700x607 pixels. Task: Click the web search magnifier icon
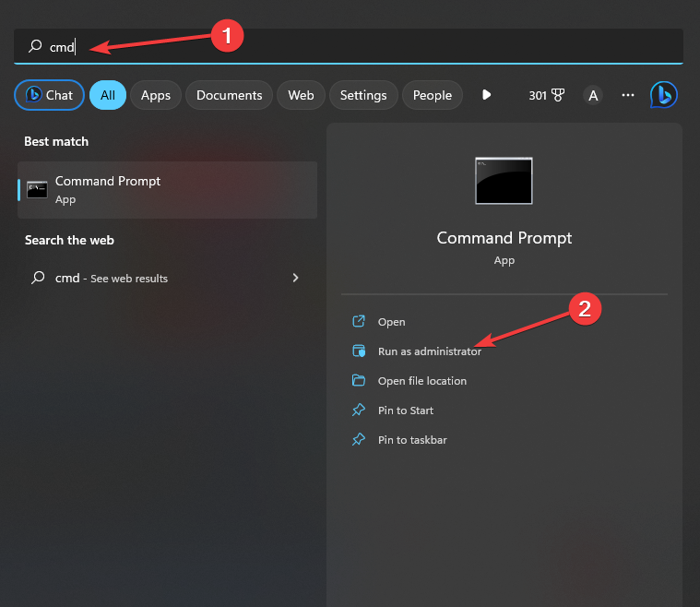38,278
